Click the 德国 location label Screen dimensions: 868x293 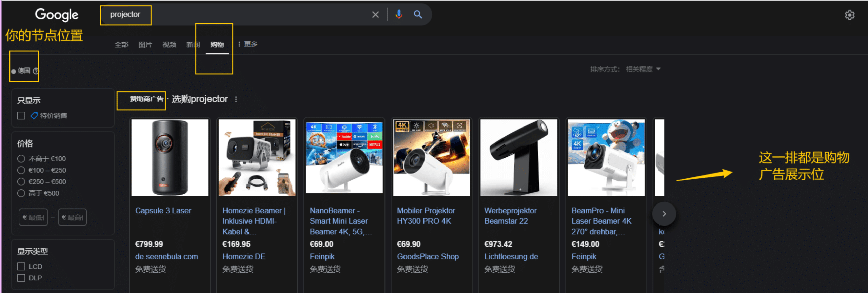coord(24,71)
